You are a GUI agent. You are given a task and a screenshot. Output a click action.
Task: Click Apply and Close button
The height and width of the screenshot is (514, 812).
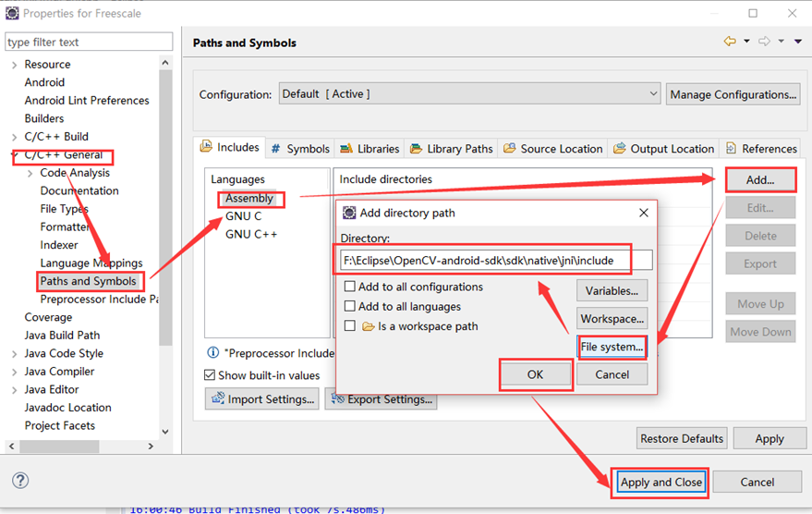tap(661, 482)
